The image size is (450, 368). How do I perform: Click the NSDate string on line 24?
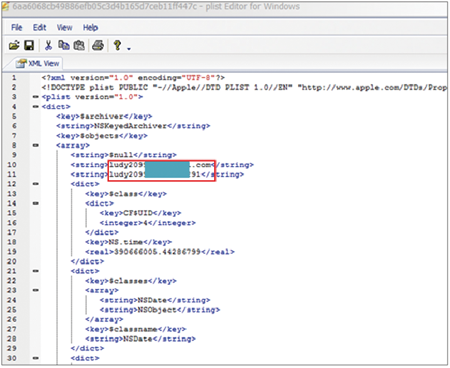(155, 300)
